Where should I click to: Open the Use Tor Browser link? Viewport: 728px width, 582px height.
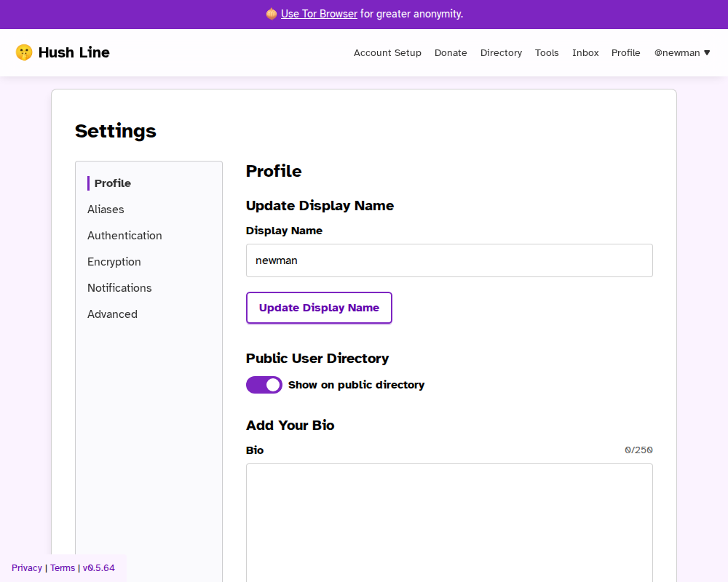(x=319, y=14)
